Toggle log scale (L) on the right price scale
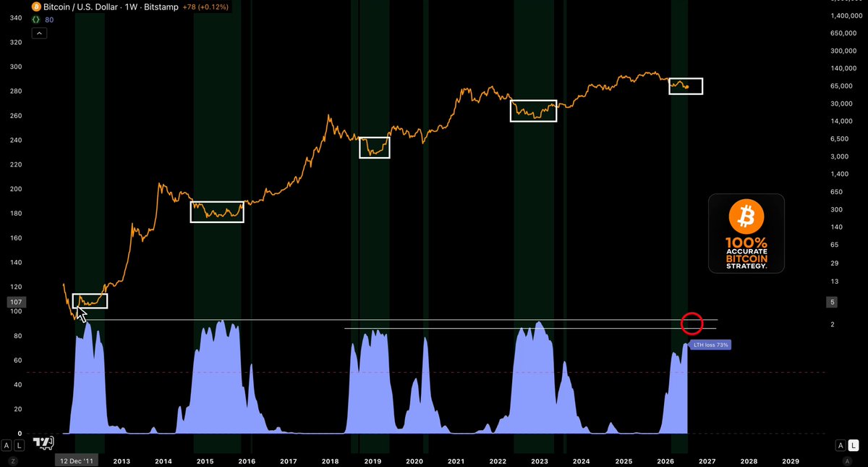This screenshot has width=868, height=467. tap(854, 445)
